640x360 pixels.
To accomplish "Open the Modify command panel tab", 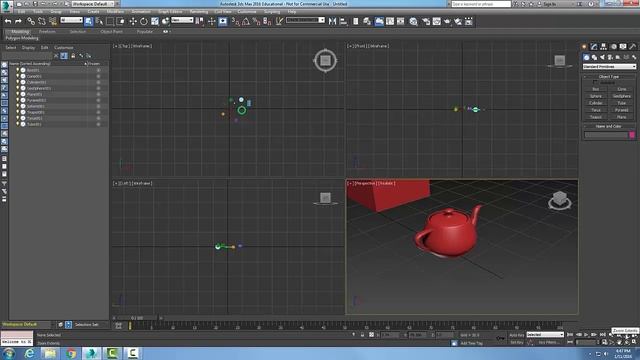I will tap(594, 47).
